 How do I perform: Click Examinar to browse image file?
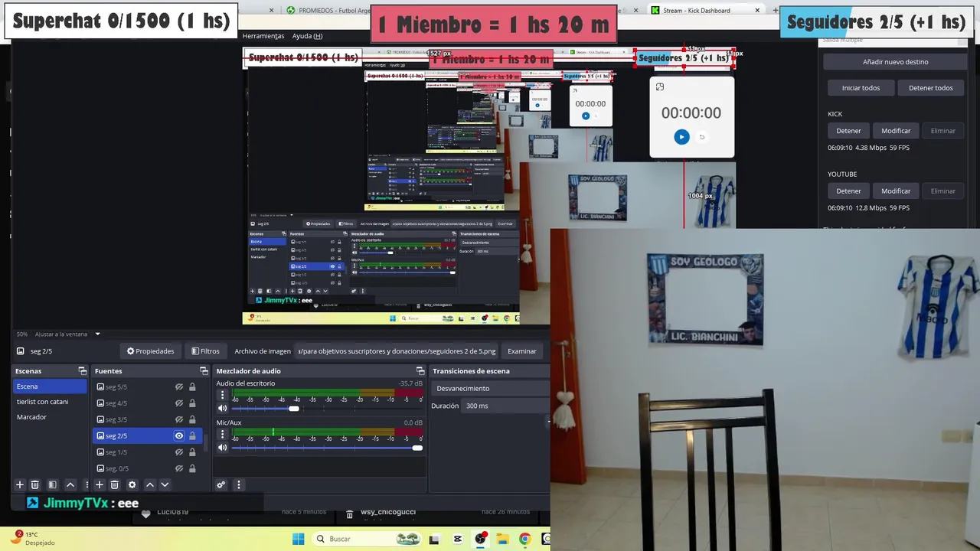pyautogui.click(x=522, y=351)
